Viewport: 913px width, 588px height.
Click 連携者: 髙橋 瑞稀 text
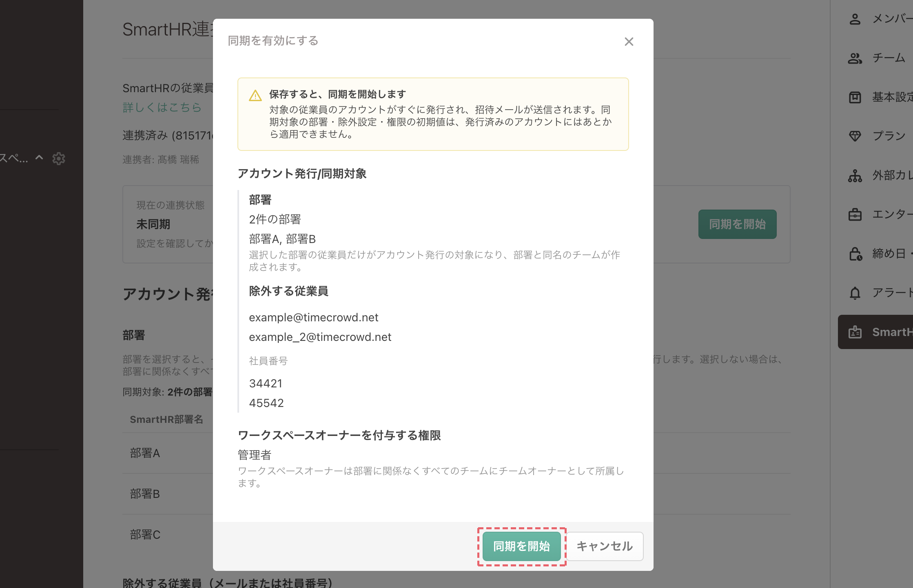pos(161,159)
